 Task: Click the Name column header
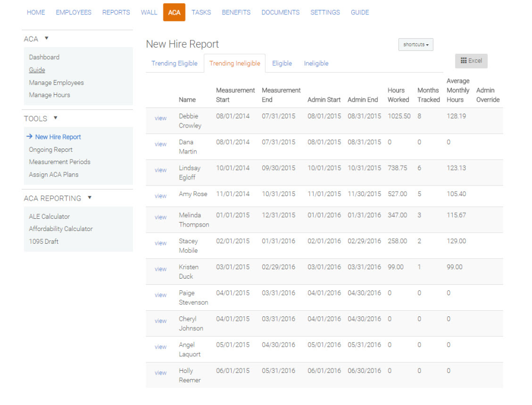click(x=187, y=100)
